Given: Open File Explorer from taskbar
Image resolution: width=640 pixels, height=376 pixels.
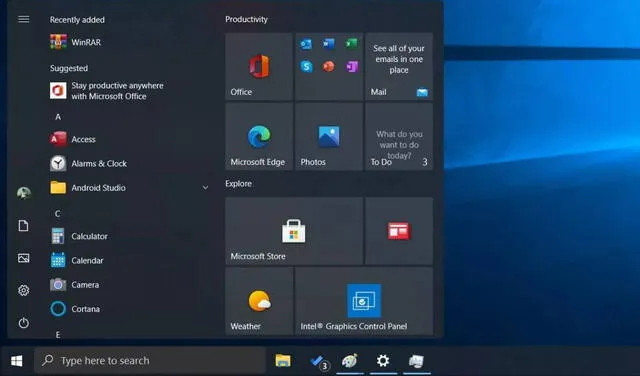Looking at the screenshot, I should pyautogui.click(x=283, y=361).
